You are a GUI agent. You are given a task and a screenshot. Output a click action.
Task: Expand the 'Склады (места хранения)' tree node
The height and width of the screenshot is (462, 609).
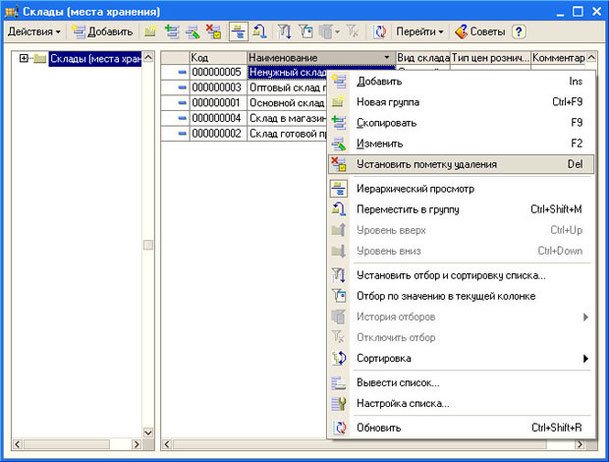[24, 58]
